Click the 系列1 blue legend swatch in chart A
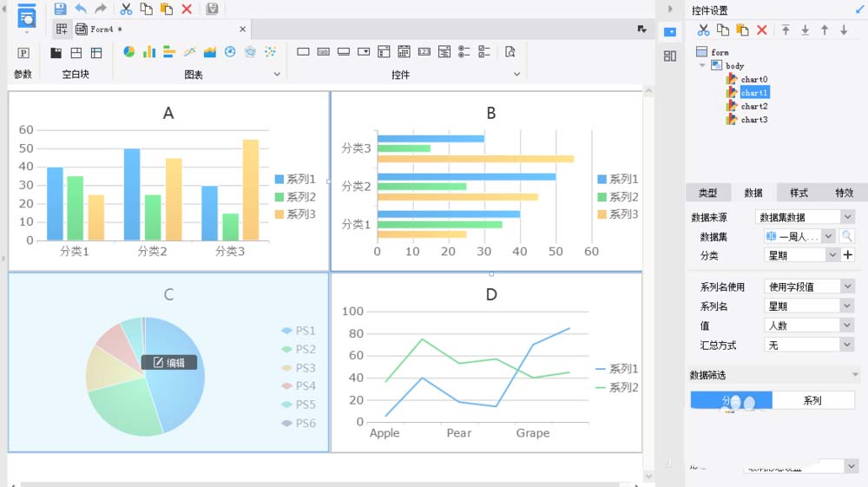The height and width of the screenshot is (487, 868). [x=279, y=179]
